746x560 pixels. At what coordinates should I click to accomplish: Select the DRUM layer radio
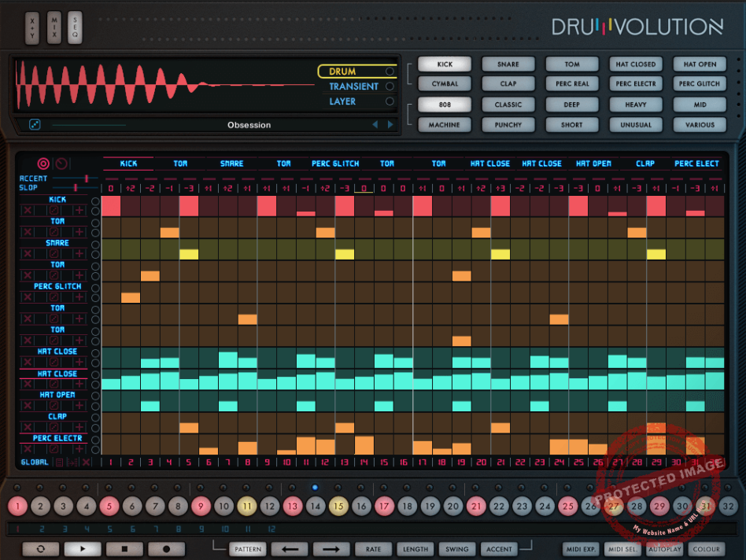390,72
